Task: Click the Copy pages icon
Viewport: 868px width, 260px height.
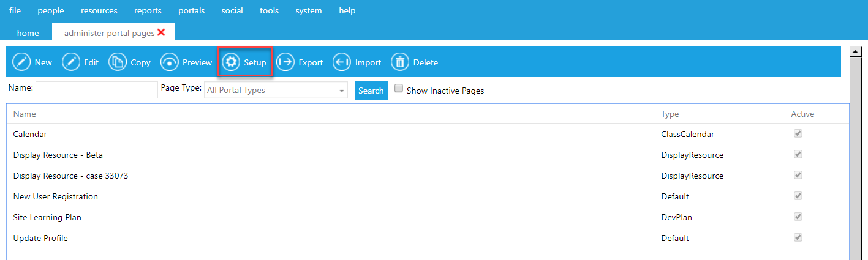Action: (118, 62)
